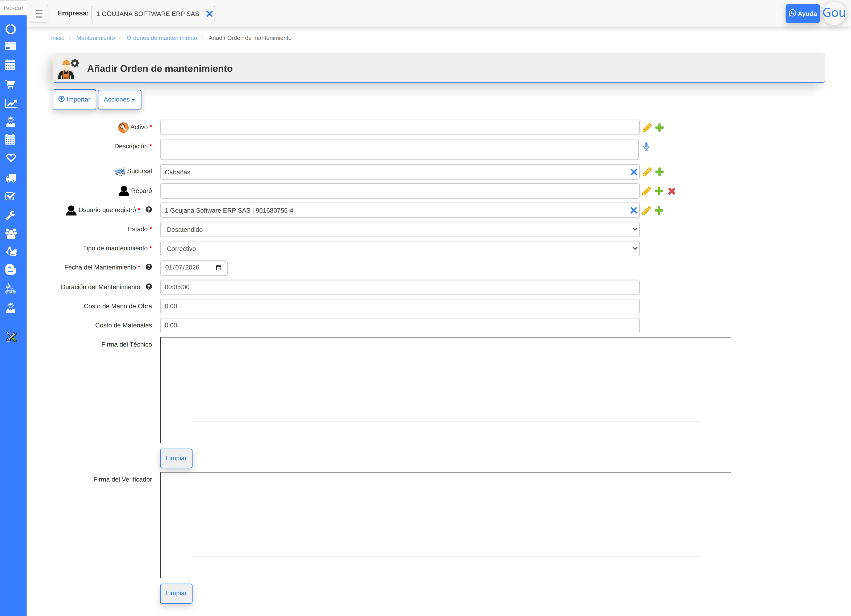Click the Costo de Materiales field
Screen dimensions: 851x616
(400, 326)
